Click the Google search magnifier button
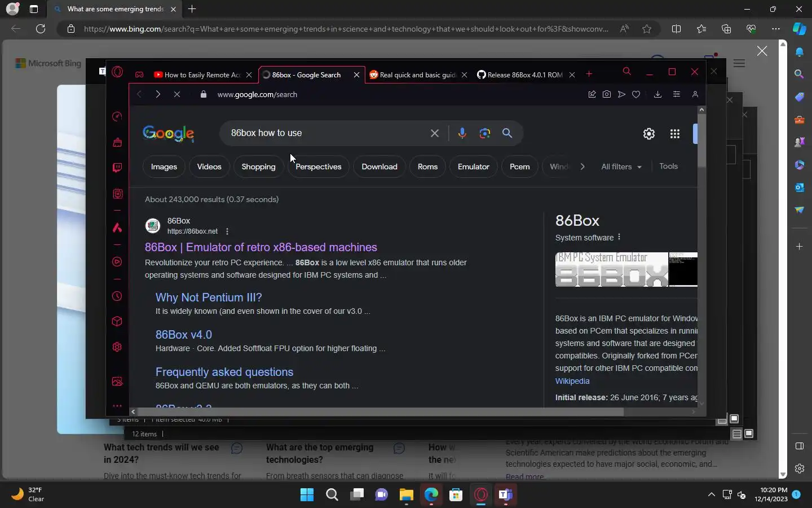Screen dimensions: 812x508 coord(507,133)
